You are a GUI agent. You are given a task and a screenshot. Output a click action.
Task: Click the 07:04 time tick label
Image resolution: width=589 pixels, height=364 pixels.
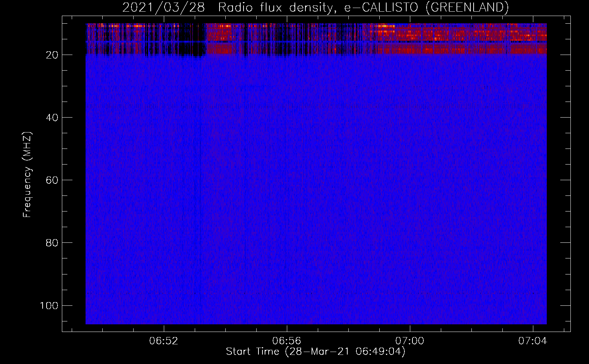click(533, 341)
